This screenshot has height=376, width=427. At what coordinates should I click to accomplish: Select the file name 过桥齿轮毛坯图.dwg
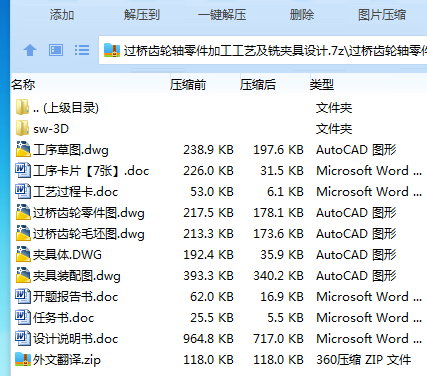pyautogui.click(x=89, y=234)
